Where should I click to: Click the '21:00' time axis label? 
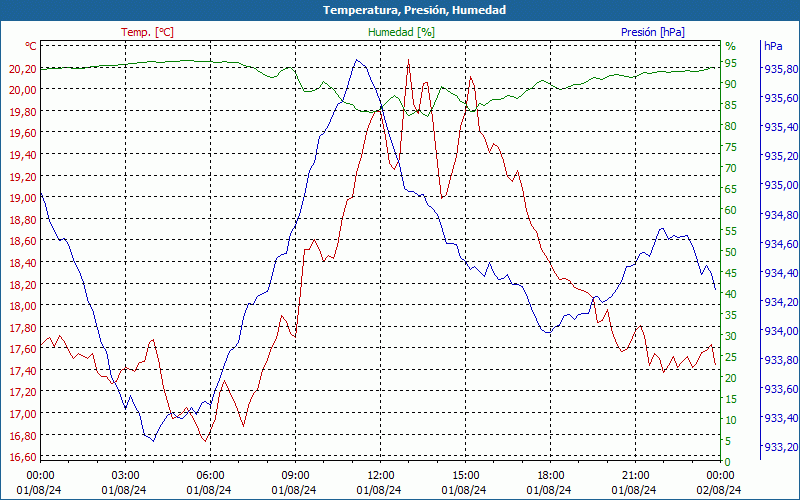pos(636,474)
